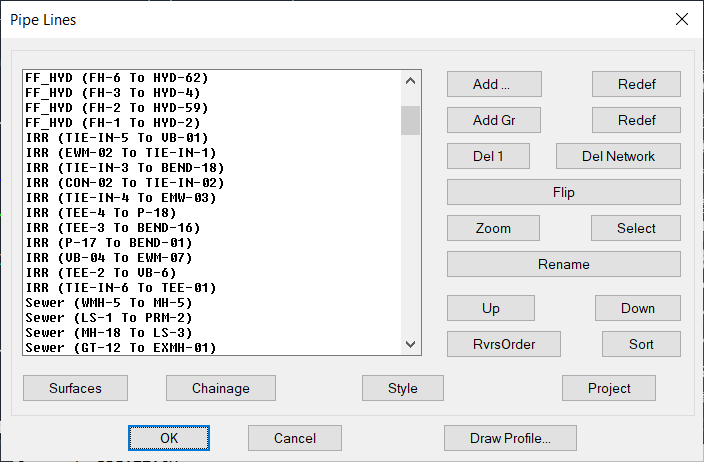Image resolution: width=704 pixels, height=462 pixels.
Task: Click the Draw Profile... button
Action: pyautogui.click(x=510, y=438)
